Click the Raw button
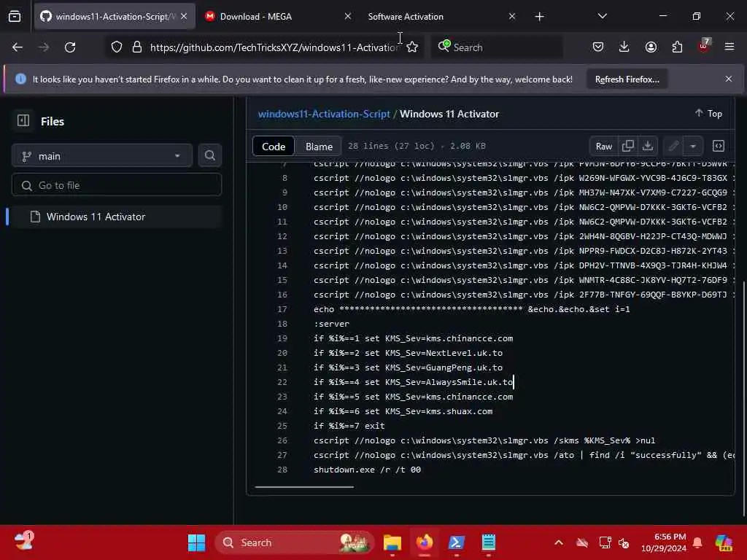The height and width of the screenshot is (560, 747). point(603,146)
